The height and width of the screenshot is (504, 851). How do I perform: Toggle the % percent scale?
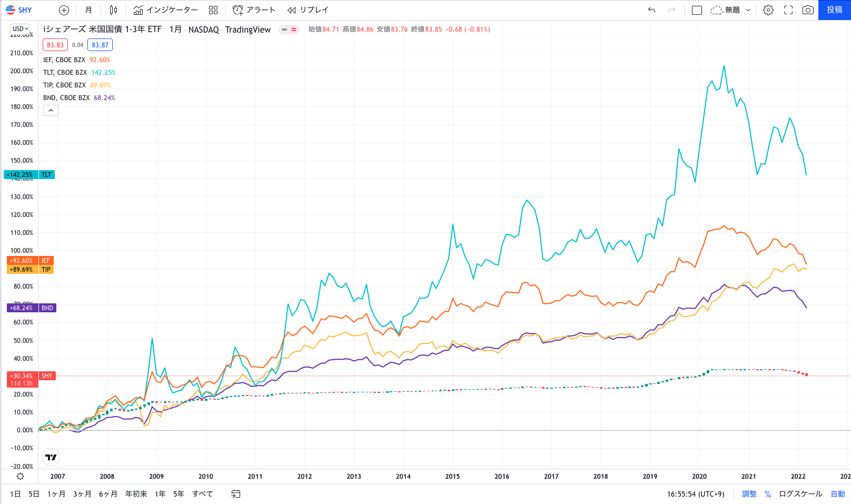click(x=768, y=494)
